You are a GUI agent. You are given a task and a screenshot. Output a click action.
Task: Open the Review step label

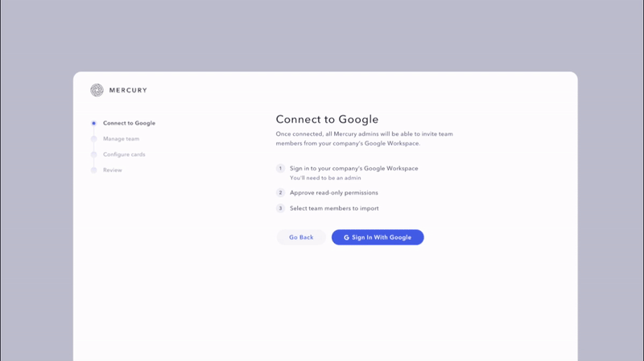click(x=113, y=170)
